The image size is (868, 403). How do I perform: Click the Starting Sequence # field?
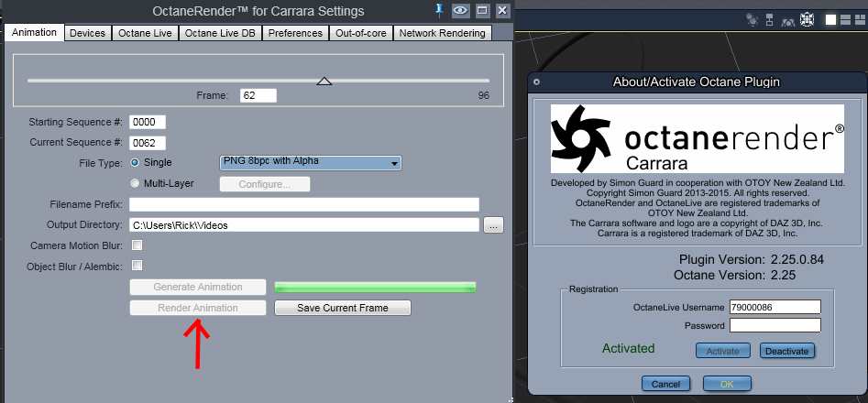click(x=148, y=122)
